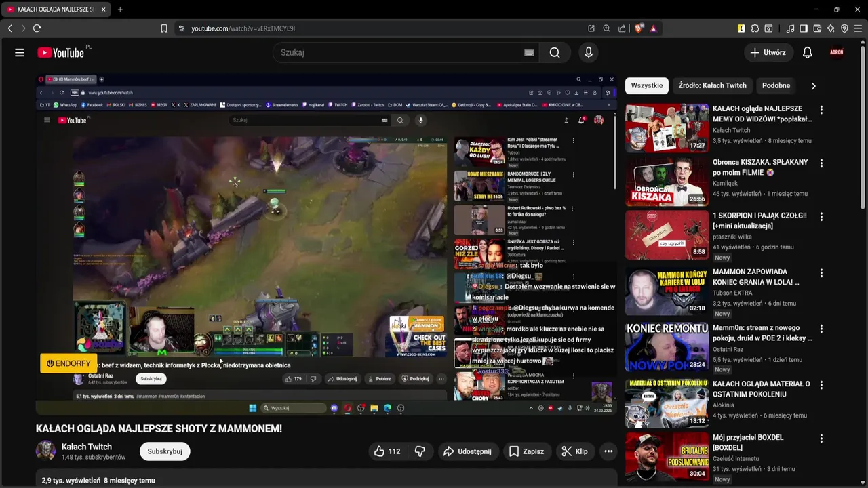Open YouTube notifications bell

tap(807, 53)
